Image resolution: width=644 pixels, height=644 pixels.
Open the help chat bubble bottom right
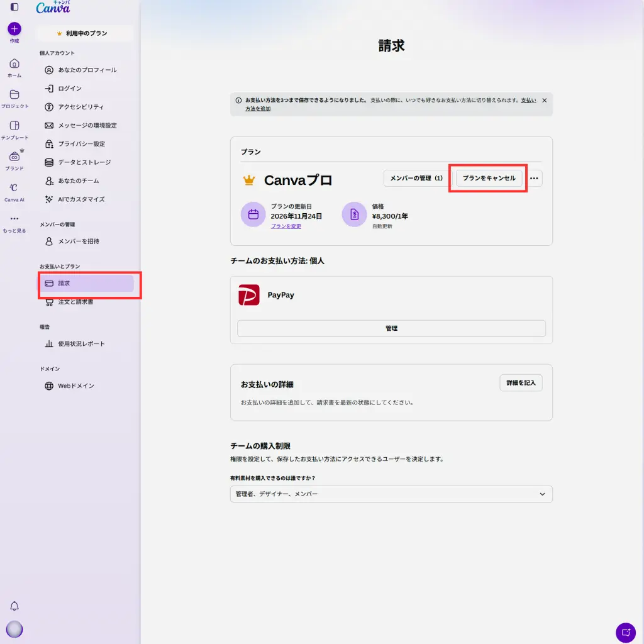(626, 633)
